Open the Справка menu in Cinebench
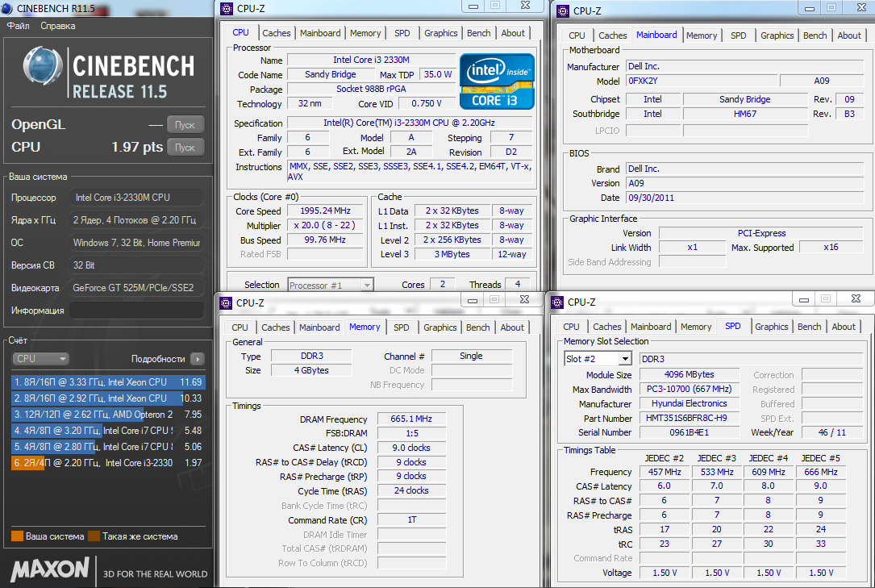 pyautogui.click(x=57, y=26)
